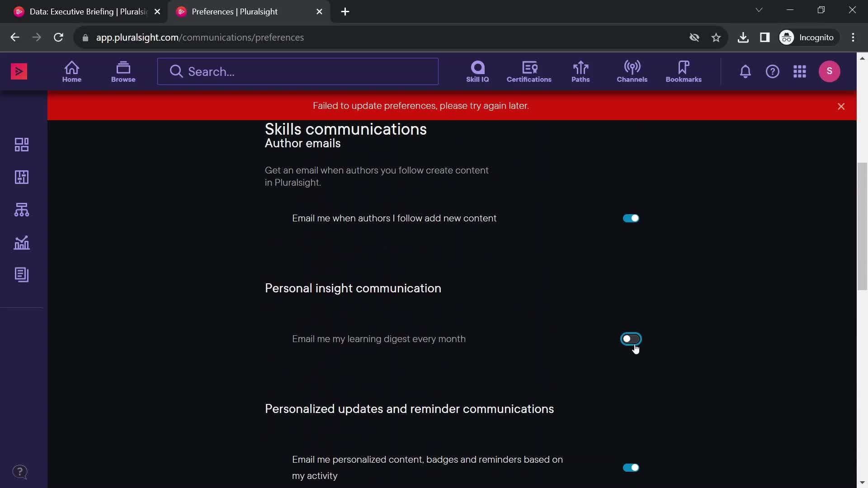Click the tab search dropdown arrow
868x488 pixels.
click(x=759, y=10)
